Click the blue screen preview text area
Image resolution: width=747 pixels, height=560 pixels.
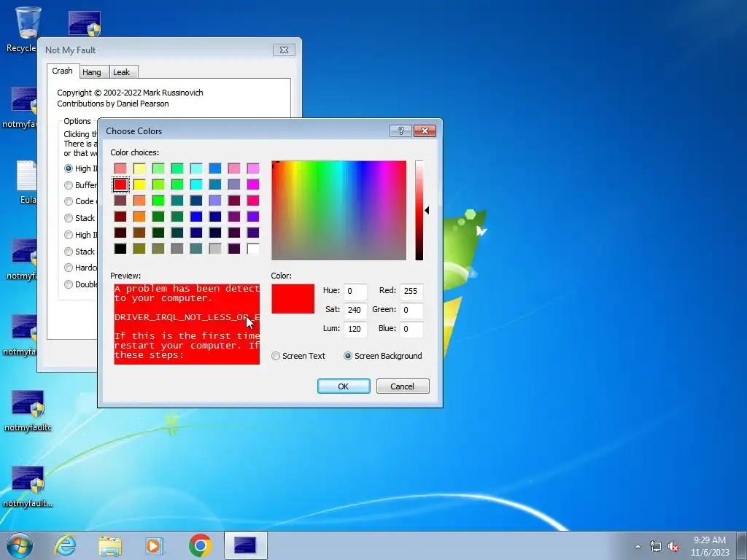click(187, 324)
